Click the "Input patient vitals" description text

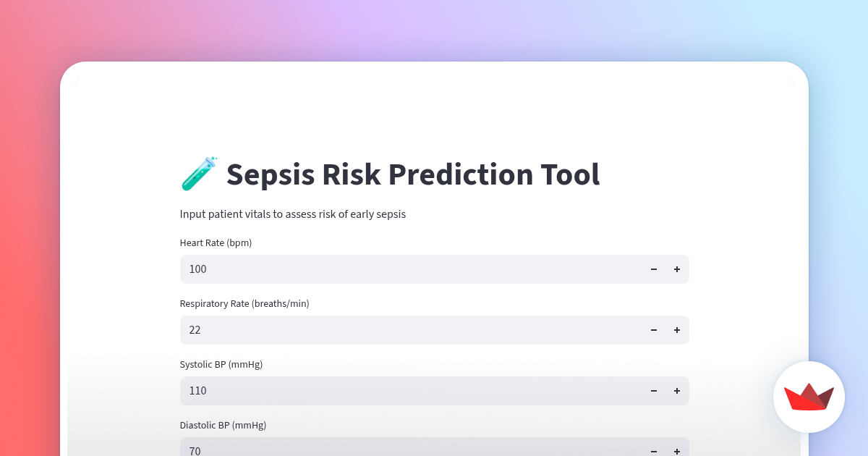292,214
